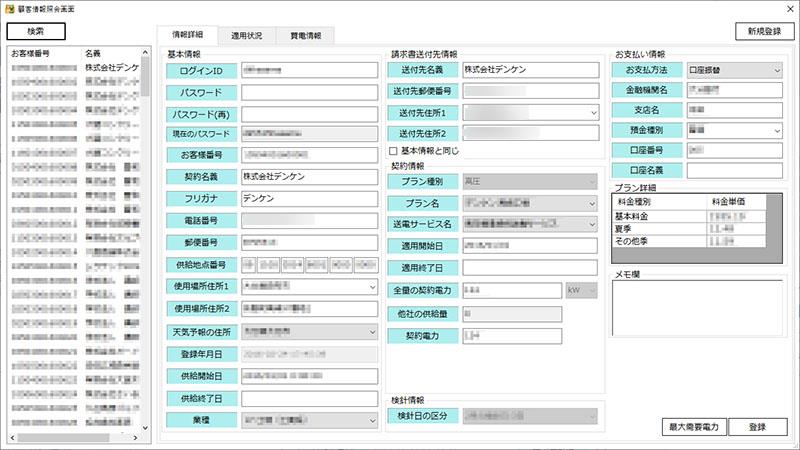Click the パスワード(再) input field

[310, 114]
